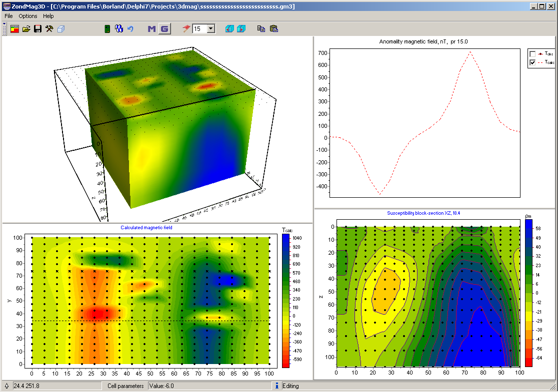The image size is (558, 392).
Task: Enable the Tobs curve checkbox in legend
Action: coord(532,53)
